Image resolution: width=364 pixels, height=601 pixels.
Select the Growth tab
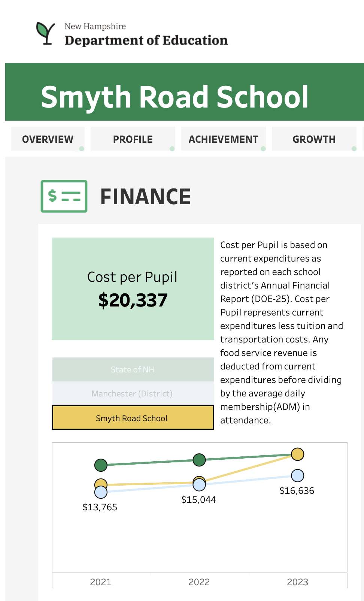(314, 139)
